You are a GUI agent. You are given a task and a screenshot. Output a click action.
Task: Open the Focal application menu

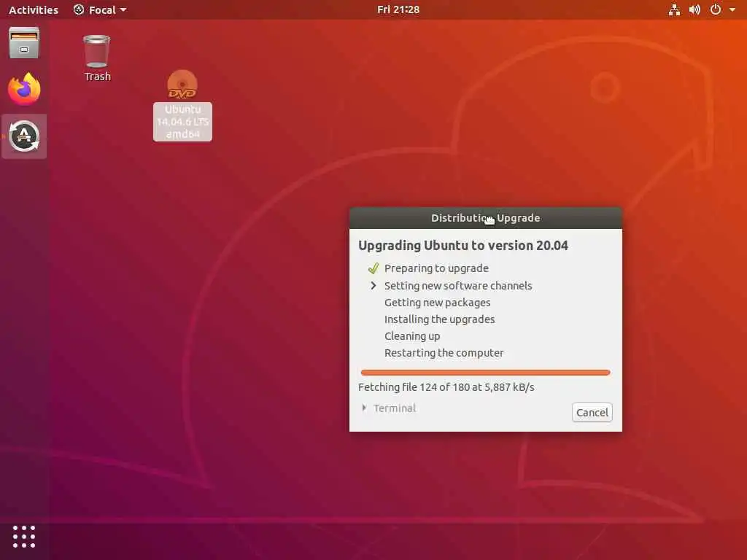pos(100,9)
